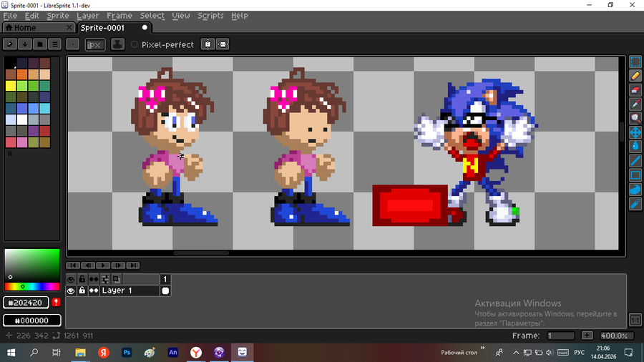Select the Rectangular Marquee tool
Screen dimensions: 644x362
635,62
